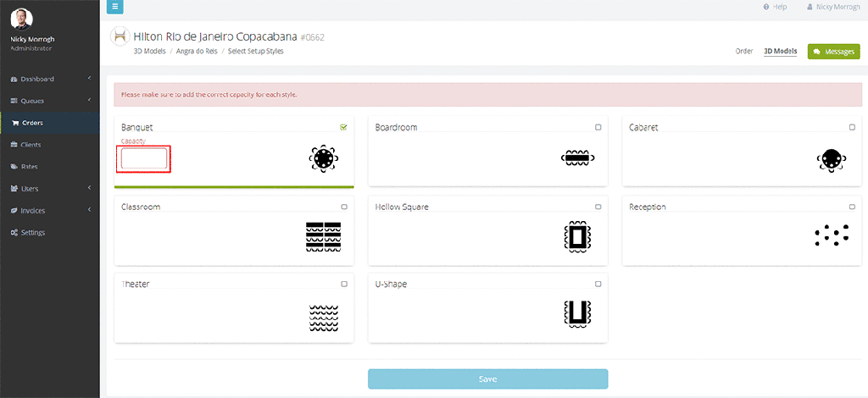
Task: Click the Theater style title
Action: tap(135, 285)
